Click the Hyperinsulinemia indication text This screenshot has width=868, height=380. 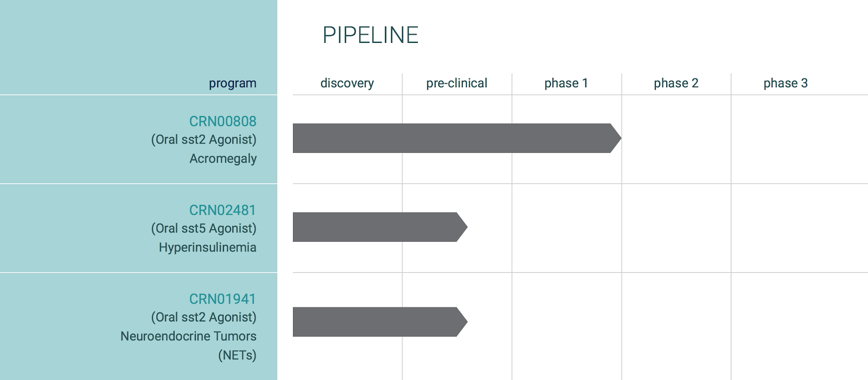point(208,248)
